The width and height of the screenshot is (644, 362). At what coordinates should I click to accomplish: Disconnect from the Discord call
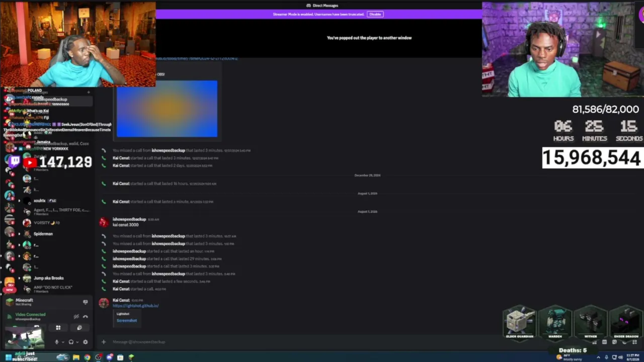[x=85, y=316]
